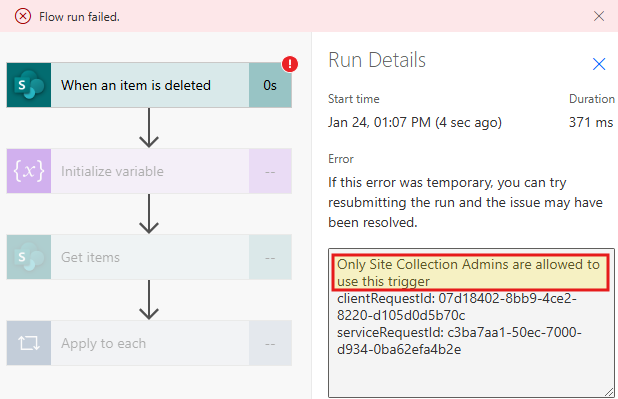Screen dimensions: 618x399
Task: Click the serviceRequestId value text
Action: 459,341
